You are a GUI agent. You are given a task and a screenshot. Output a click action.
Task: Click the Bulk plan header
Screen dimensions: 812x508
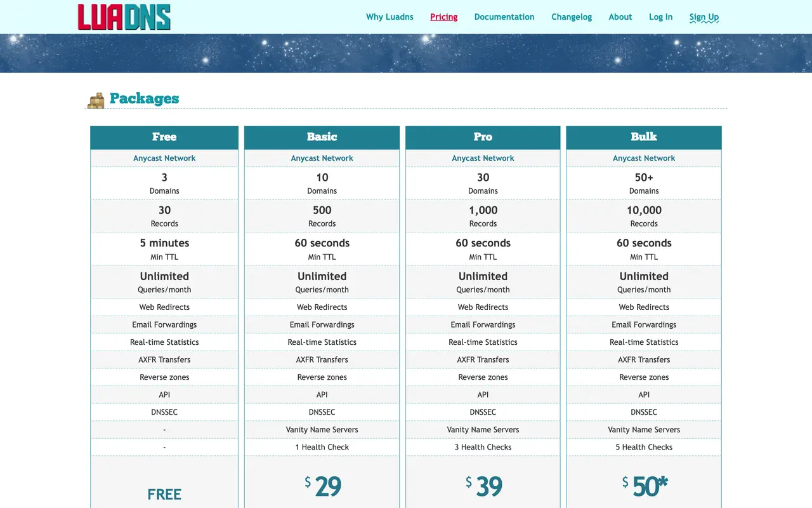pyautogui.click(x=644, y=137)
